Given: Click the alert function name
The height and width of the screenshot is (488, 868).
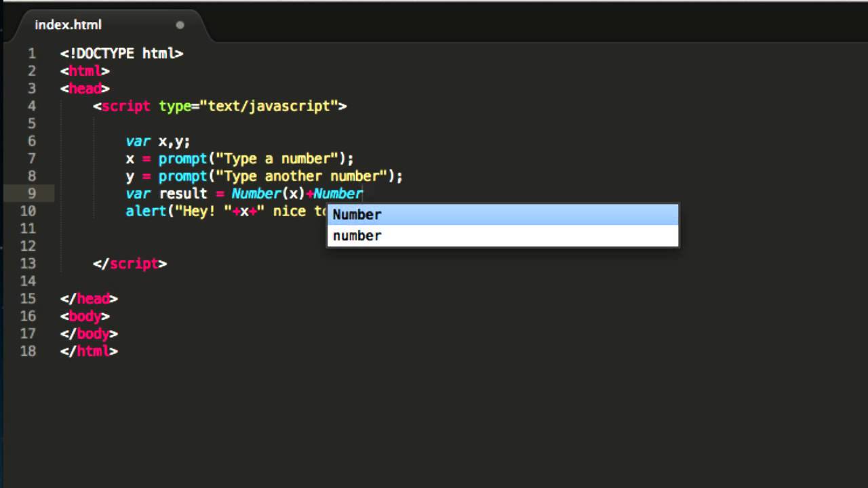Looking at the screenshot, I should pos(146,211).
